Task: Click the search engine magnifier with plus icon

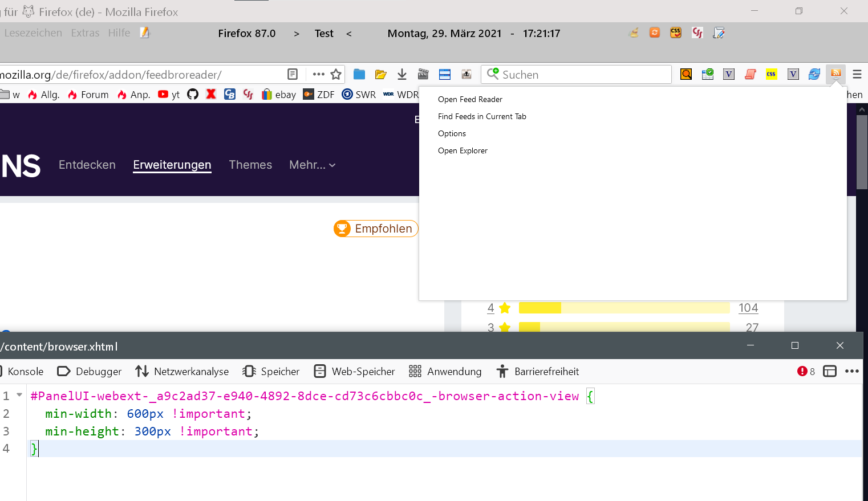Action: pos(492,74)
